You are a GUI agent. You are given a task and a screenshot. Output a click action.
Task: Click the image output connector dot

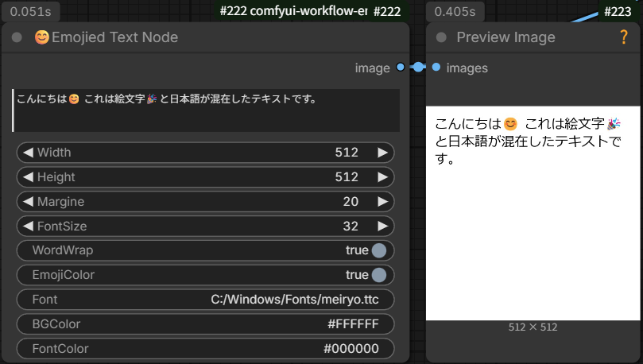click(401, 68)
